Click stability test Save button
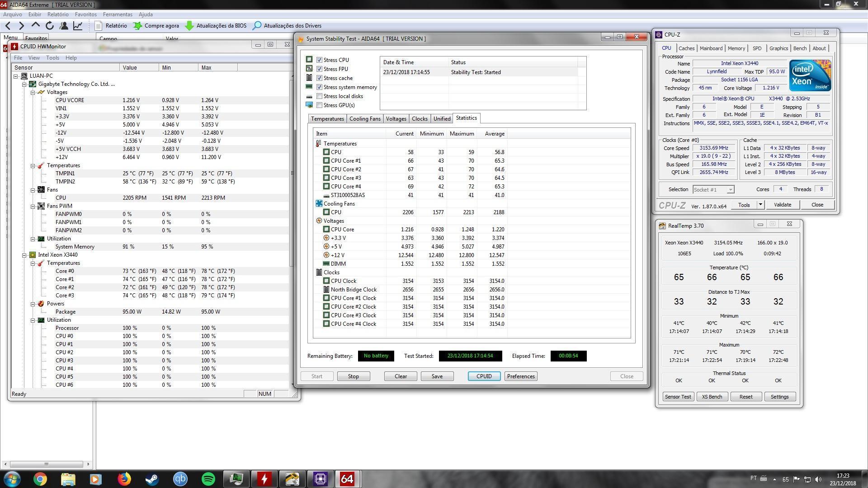 [437, 376]
